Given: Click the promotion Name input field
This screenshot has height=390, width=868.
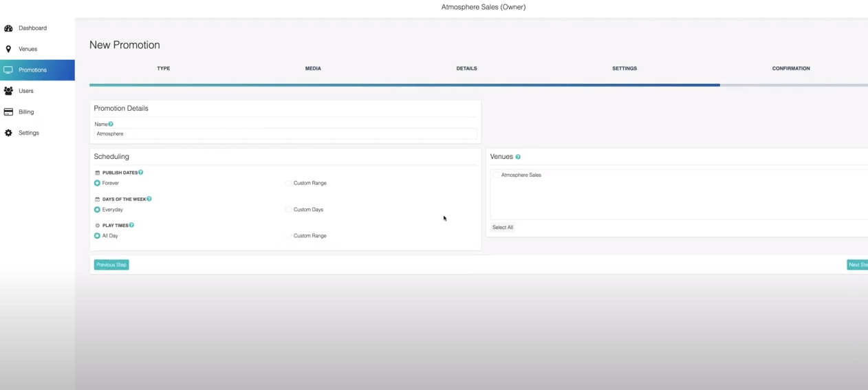Looking at the screenshot, I should (285, 133).
